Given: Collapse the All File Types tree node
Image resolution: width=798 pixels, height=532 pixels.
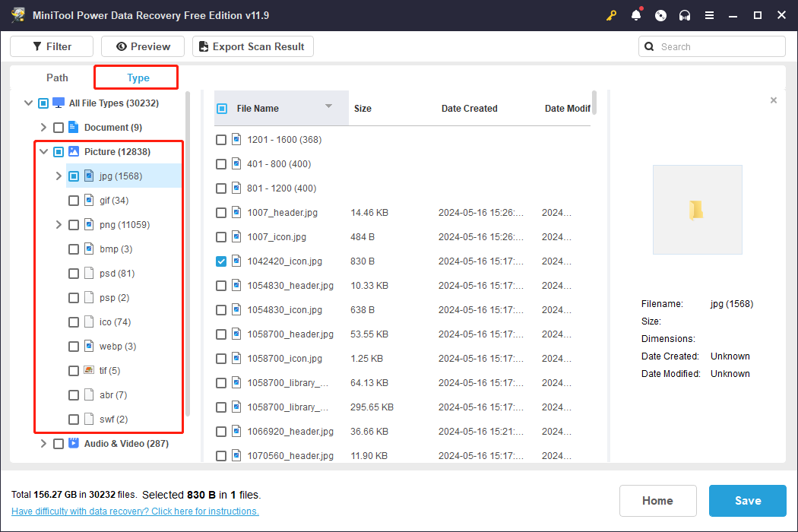Looking at the screenshot, I should click(29, 103).
